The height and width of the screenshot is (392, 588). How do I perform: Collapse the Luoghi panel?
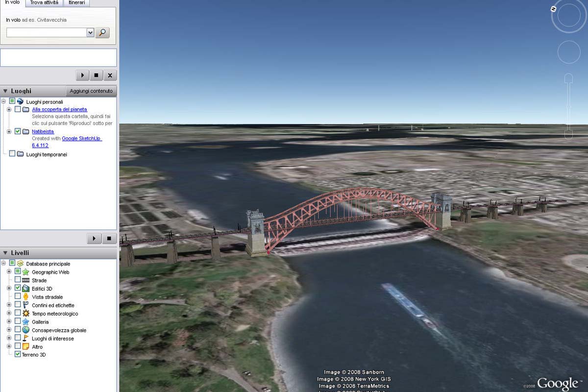click(x=5, y=91)
